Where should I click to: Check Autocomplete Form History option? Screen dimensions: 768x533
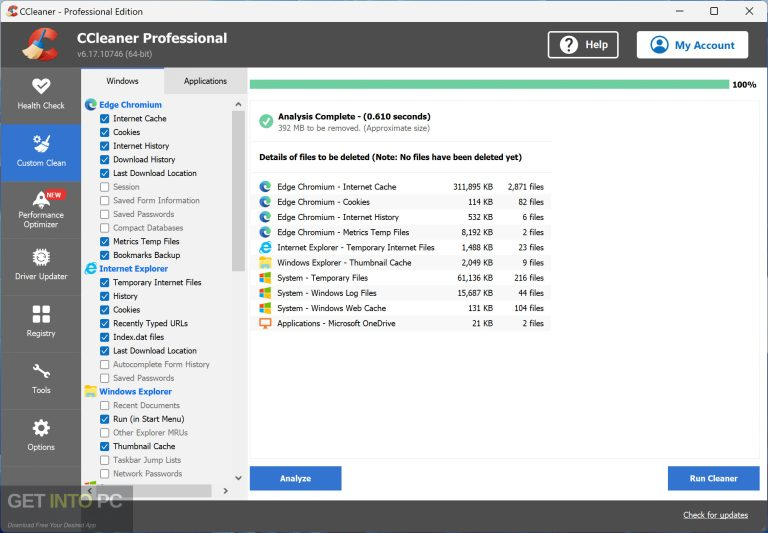pos(104,364)
